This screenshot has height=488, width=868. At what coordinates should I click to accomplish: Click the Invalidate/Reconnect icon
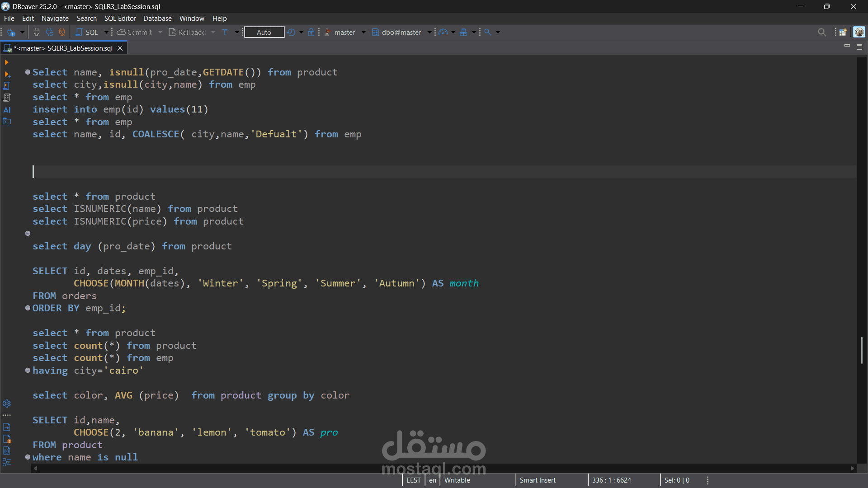tap(50, 33)
